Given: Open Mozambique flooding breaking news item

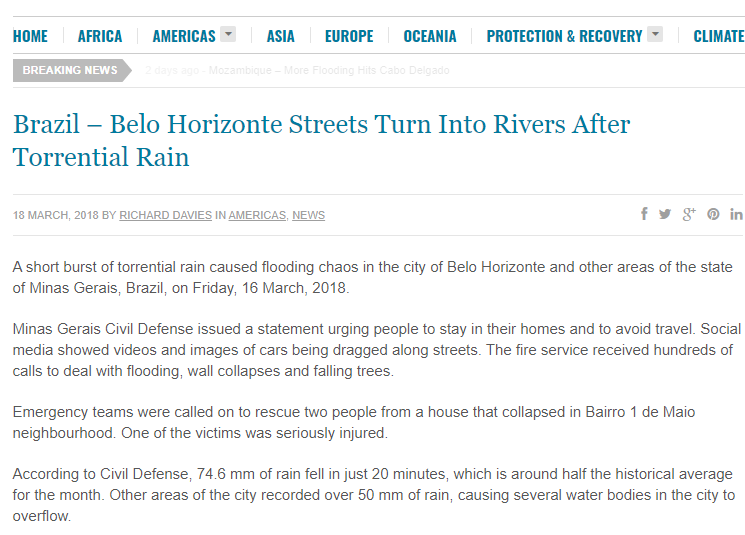Looking at the screenshot, I should [x=329, y=71].
